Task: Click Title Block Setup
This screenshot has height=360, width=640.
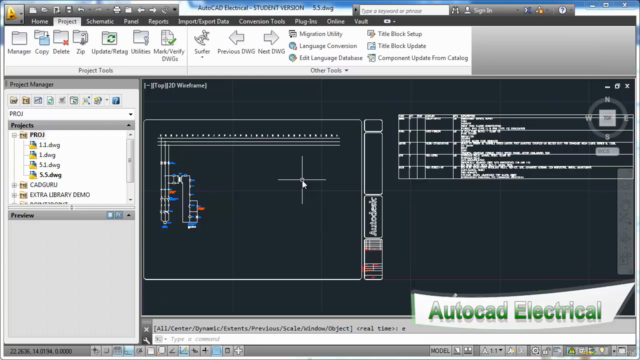Action: [395, 34]
